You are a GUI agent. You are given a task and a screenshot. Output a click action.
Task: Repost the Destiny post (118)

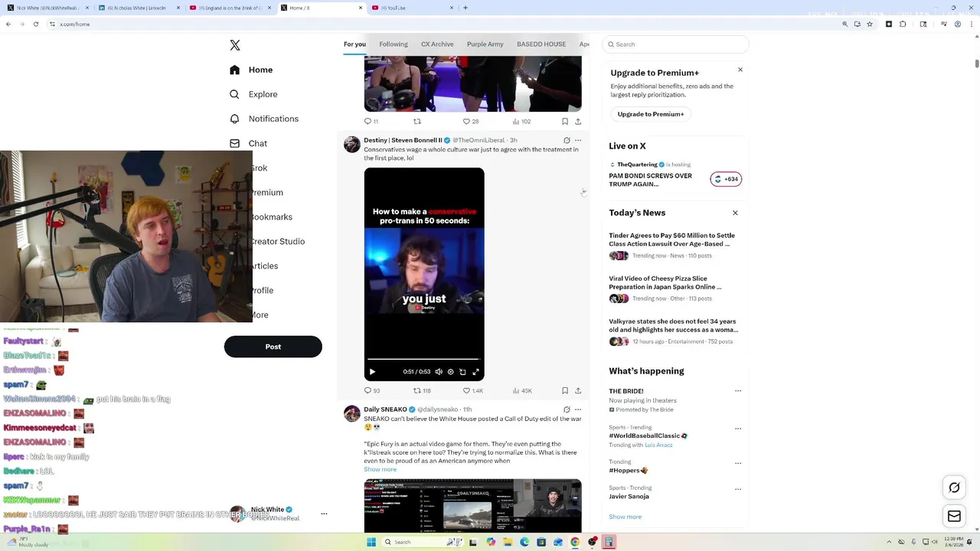[422, 391]
